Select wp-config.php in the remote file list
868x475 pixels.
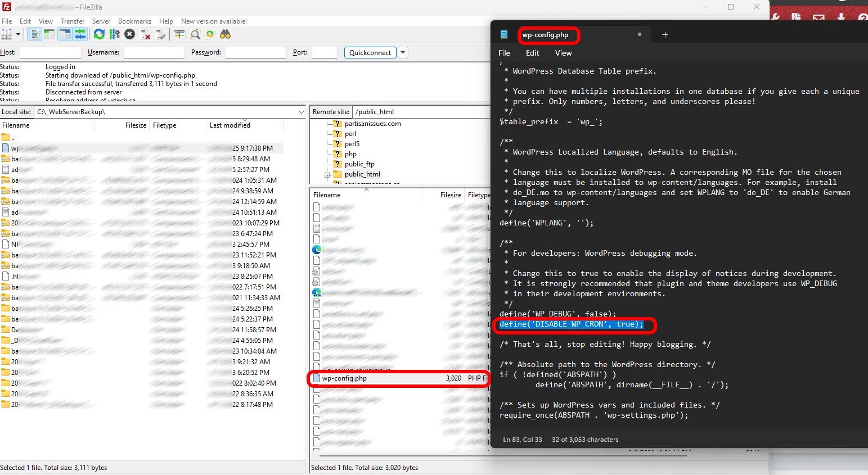[344, 378]
